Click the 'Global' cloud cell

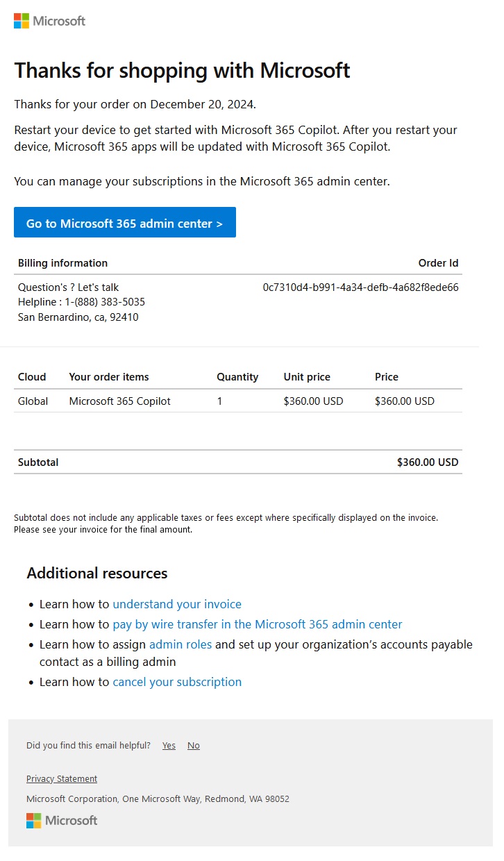point(33,401)
